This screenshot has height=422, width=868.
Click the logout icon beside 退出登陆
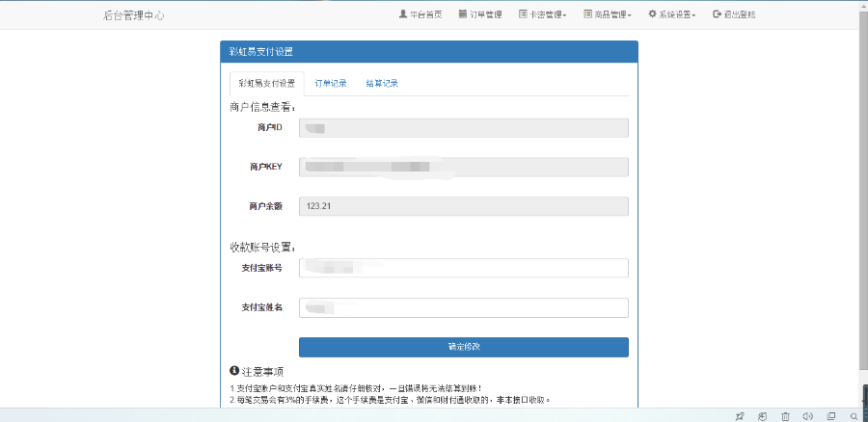tap(717, 13)
